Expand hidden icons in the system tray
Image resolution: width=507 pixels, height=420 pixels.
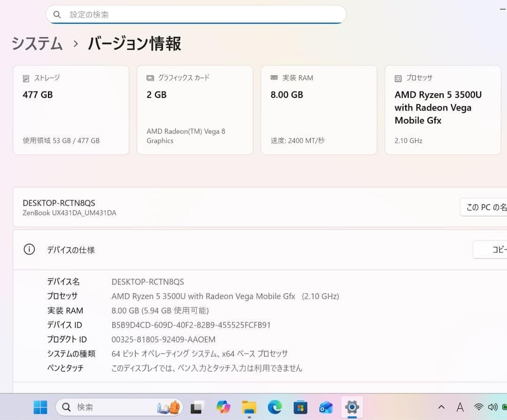[x=441, y=407]
